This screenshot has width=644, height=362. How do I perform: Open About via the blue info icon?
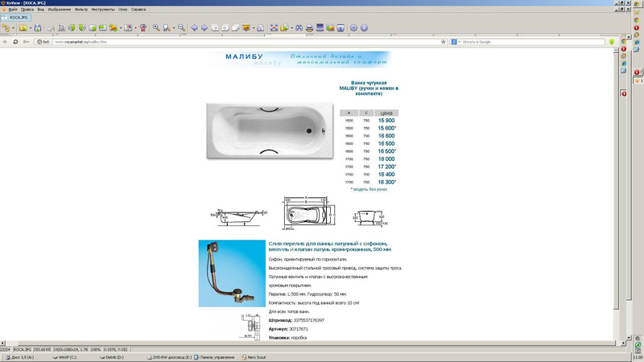(x=364, y=28)
